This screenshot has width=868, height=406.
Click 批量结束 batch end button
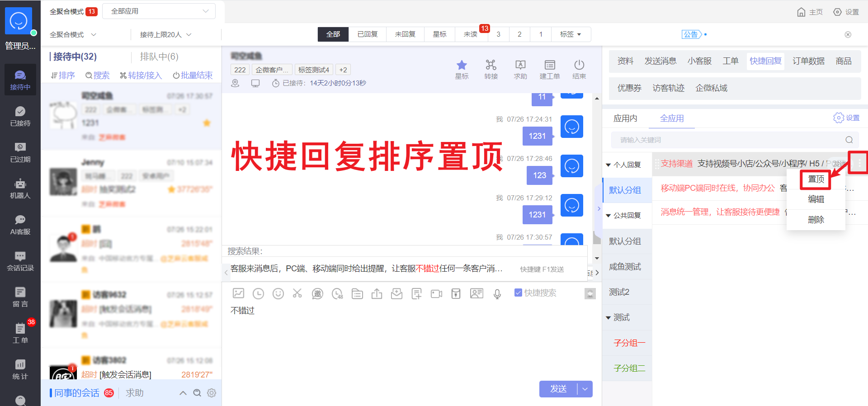coord(193,76)
